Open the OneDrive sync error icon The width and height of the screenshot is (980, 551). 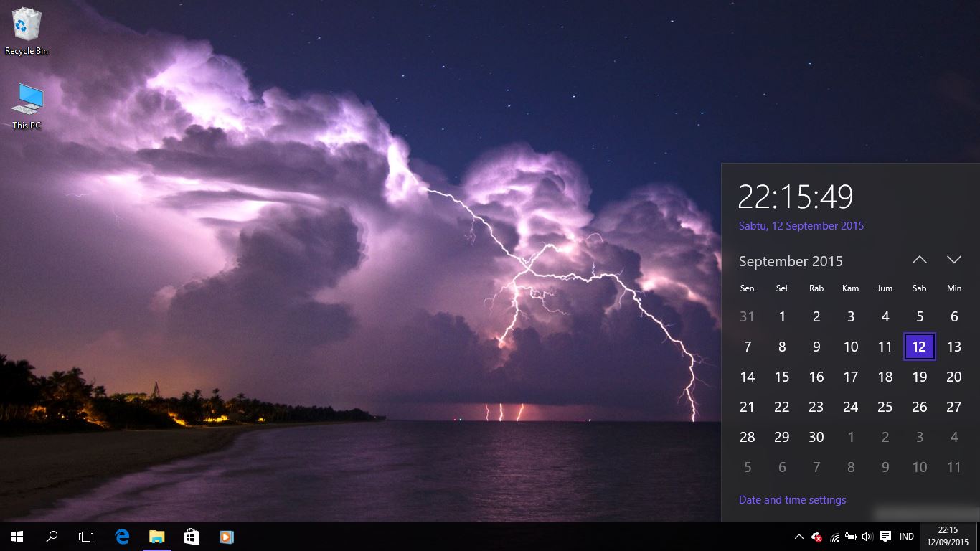[x=816, y=536]
